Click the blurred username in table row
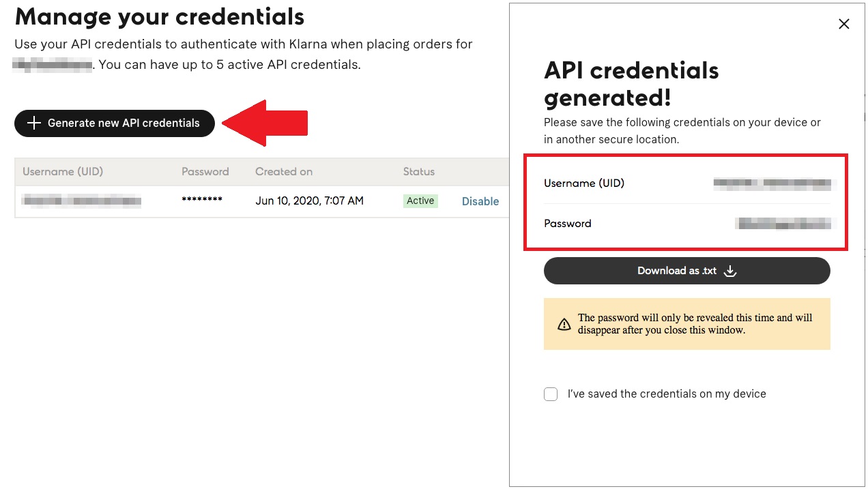Screen dimensions: 868x489 click(81, 201)
